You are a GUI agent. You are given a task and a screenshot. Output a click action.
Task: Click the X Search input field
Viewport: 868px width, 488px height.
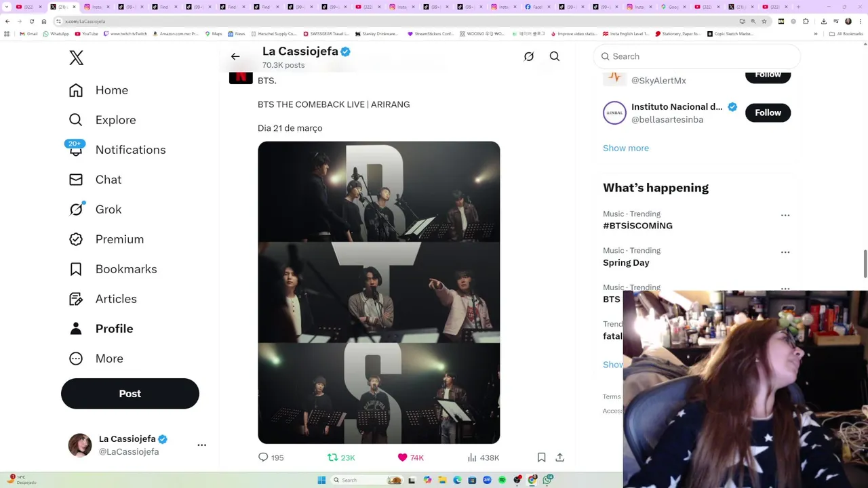point(696,56)
